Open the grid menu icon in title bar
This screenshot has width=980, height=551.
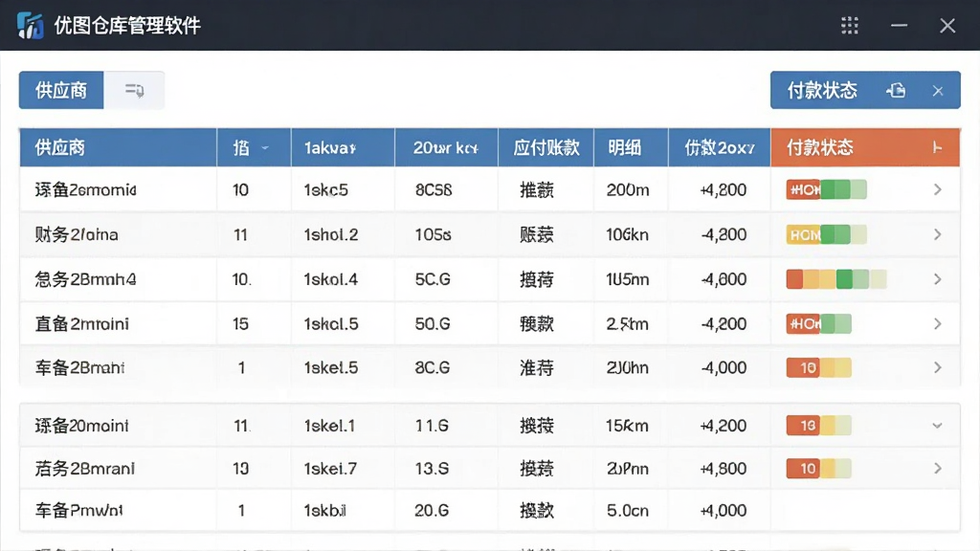[x=850, y=26]
